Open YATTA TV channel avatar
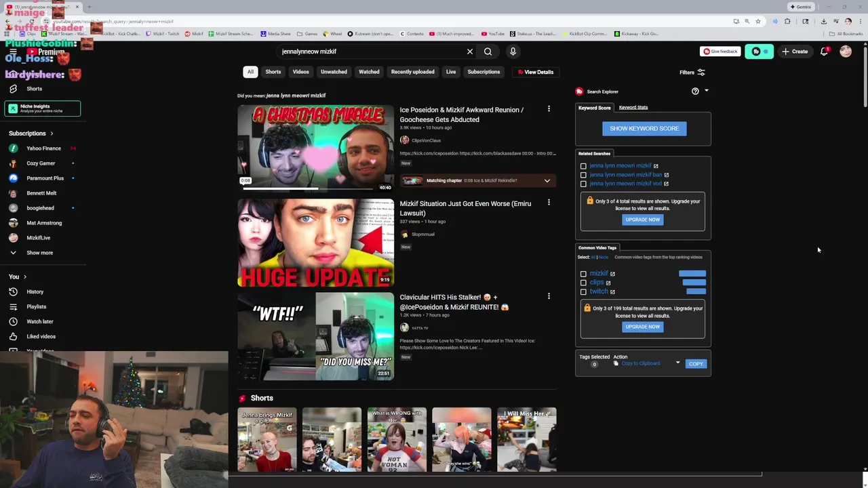This screenshot has height=488, width=868. 405,328
